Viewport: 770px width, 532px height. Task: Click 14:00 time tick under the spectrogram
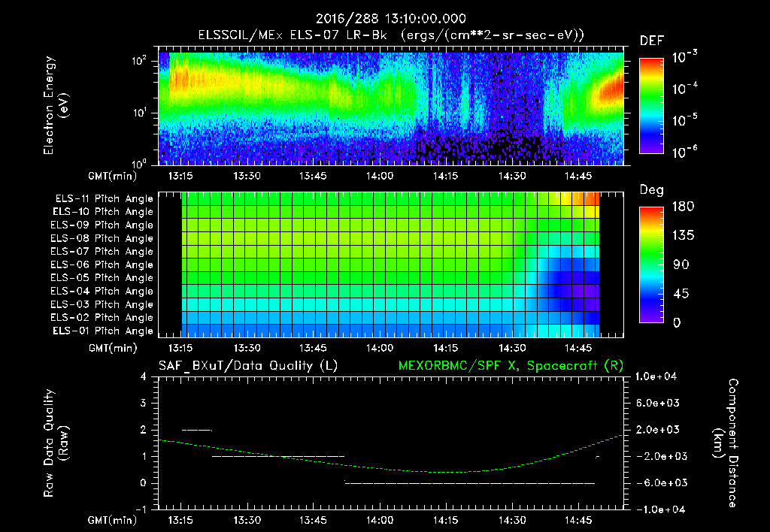click(380, 176)
